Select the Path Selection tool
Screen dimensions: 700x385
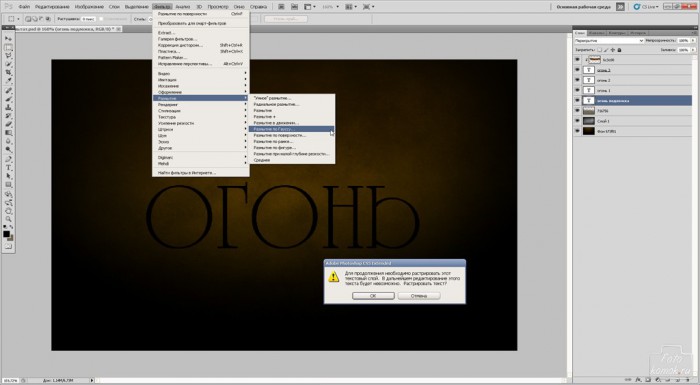8,176
